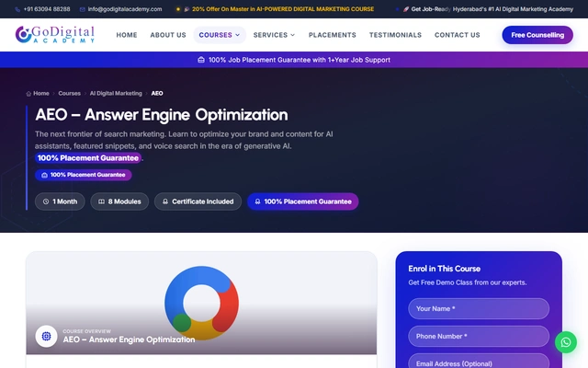
Task: Click the Get Free Demo Class subtitle
Action: (468, 282)
